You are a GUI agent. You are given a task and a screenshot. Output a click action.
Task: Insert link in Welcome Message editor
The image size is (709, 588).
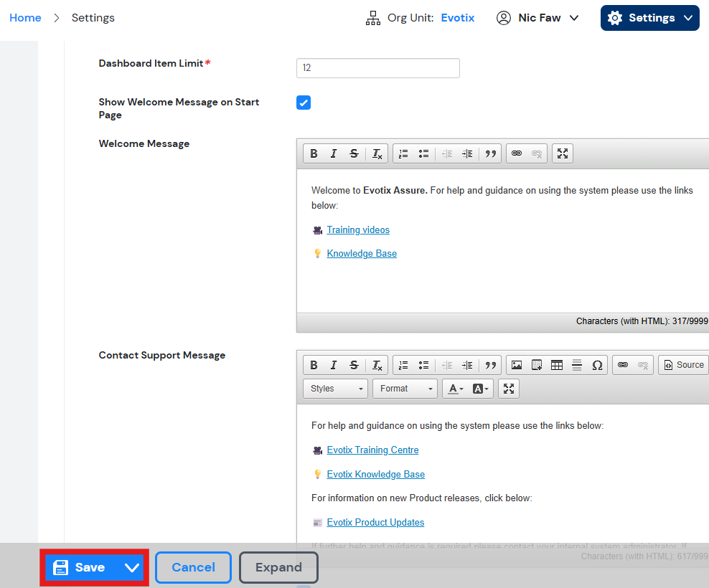tap(517, 153)
